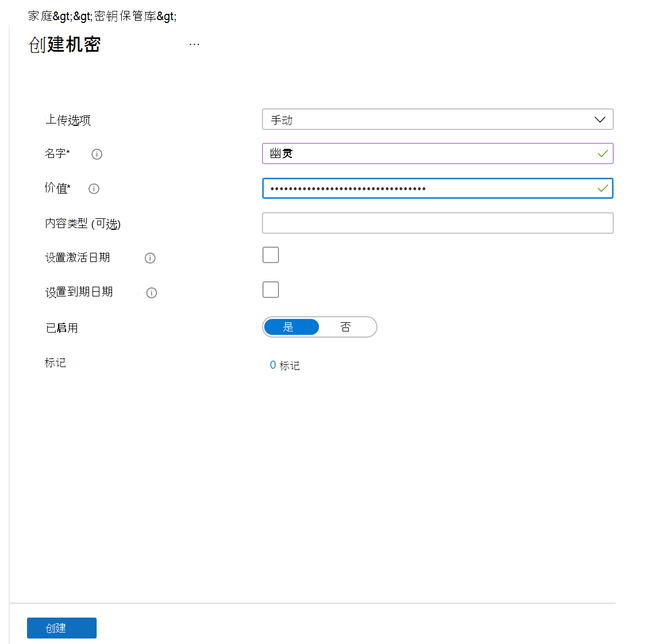Enable the 设置激活日期 checkbox
Image resolution: width=666 pixels, height=644 pixels.
tap(270, 254)
